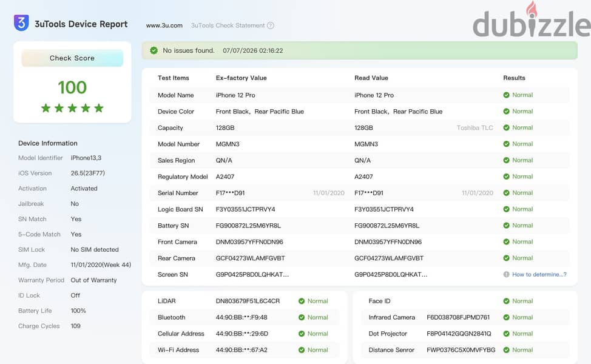
Task: Select the Serial Number read value F17***D91
Action: coord(369,193)
